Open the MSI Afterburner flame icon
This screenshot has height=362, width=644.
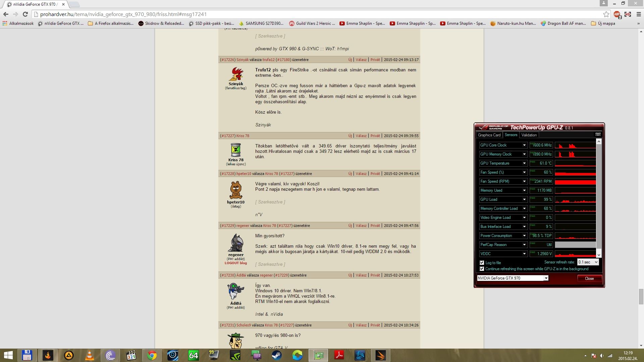coord(48,355)
